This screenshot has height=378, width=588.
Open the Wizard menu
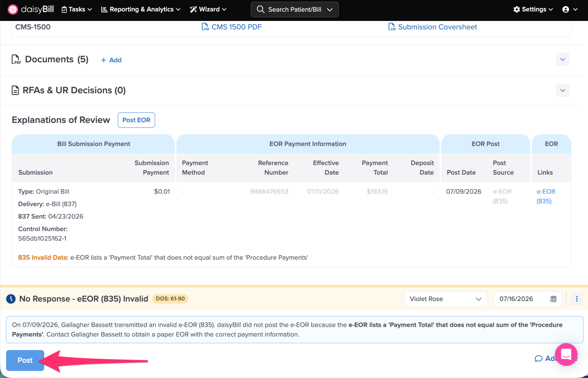click(x=208, y=9)
